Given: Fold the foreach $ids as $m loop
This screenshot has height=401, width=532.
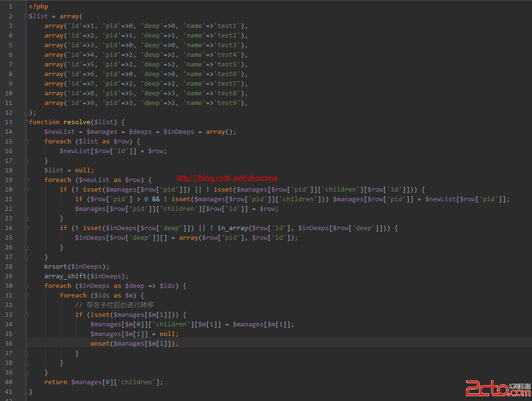Looking at the screenshot, I should [26, 296].
